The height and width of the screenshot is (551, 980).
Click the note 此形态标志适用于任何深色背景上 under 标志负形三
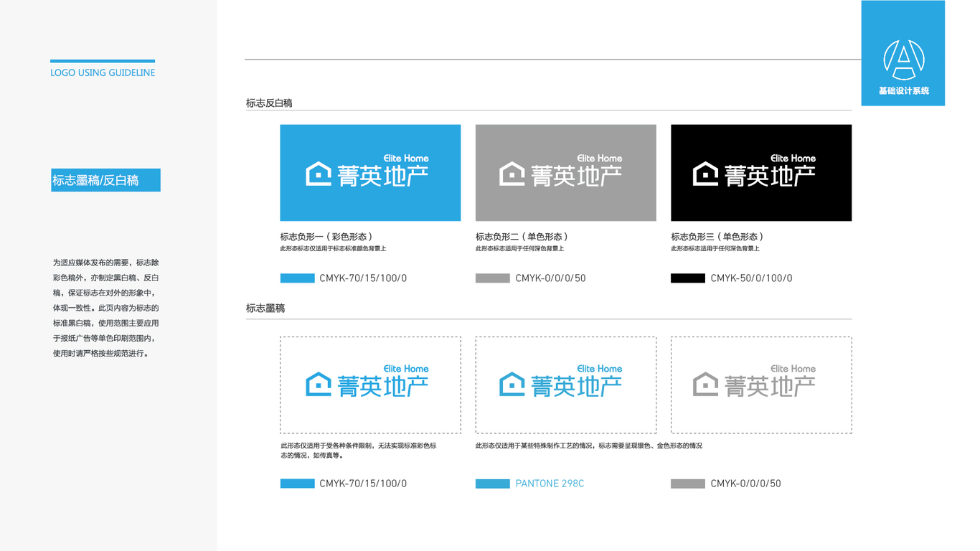click(715, 249)
